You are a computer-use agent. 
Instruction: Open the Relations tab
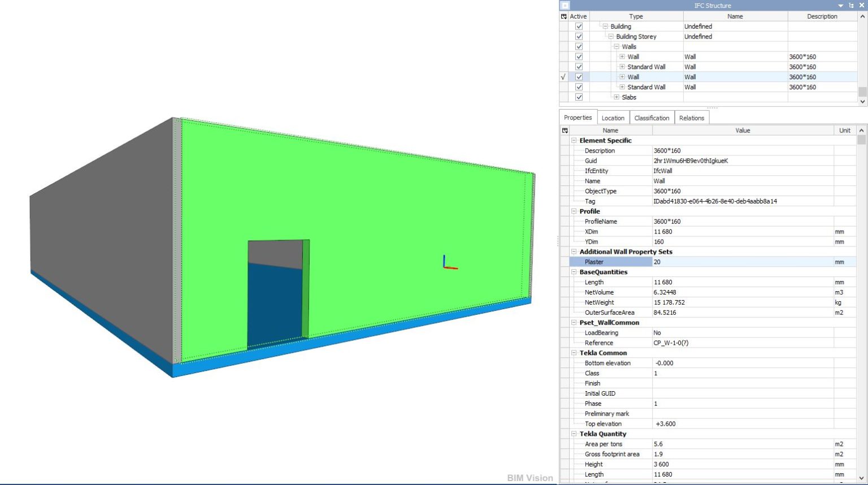point(692,117)
